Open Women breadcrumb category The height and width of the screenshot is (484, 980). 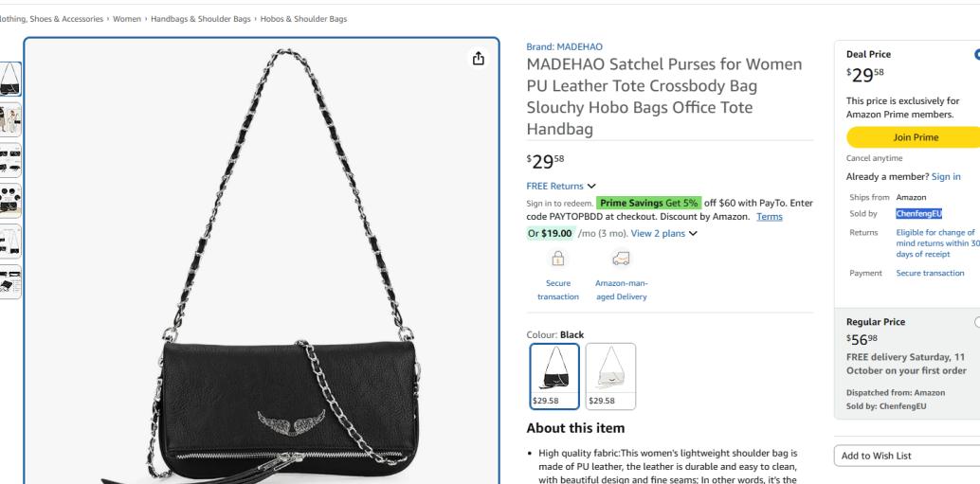click(x=126, y=18)
